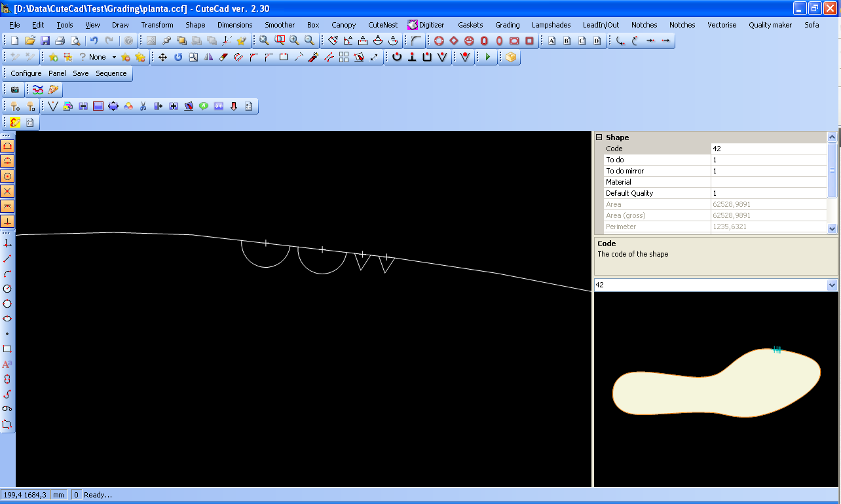Open the Grading menu
The height and width of the screenshot is (504, 841).
pyautogui.click(x=507, y=25)
